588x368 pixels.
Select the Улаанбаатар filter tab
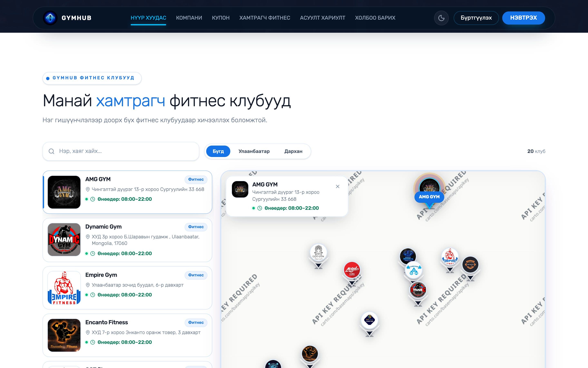(254, 151)
